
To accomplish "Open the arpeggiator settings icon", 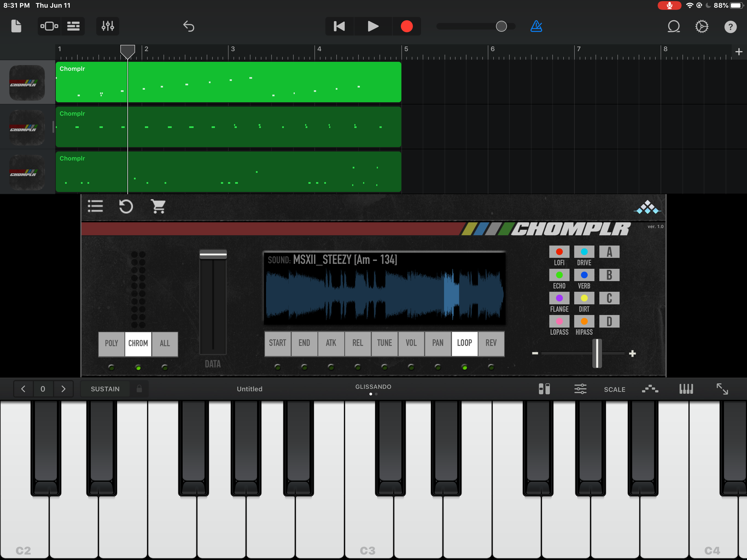I will pos(650,389).
